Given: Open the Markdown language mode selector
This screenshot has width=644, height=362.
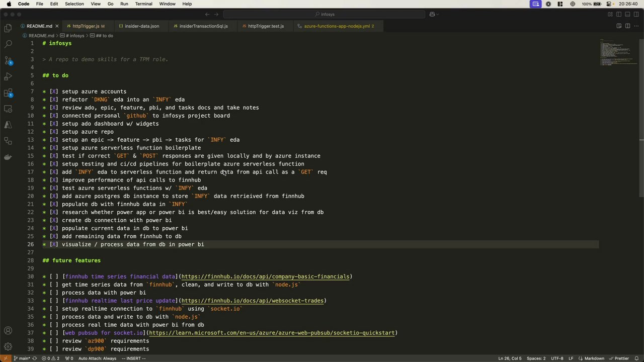Looking at the screenshot, I should (x=594, y=358).
